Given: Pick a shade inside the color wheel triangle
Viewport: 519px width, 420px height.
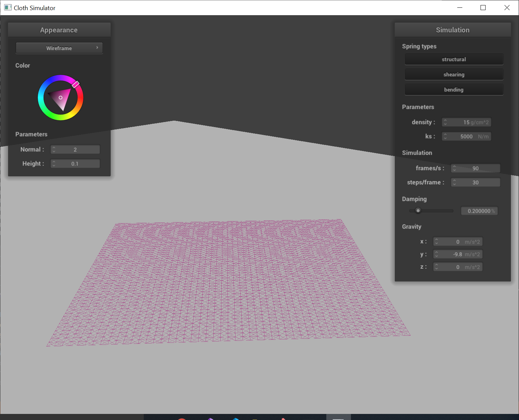Looking at the screenshot, I should (x=61, y=98).
